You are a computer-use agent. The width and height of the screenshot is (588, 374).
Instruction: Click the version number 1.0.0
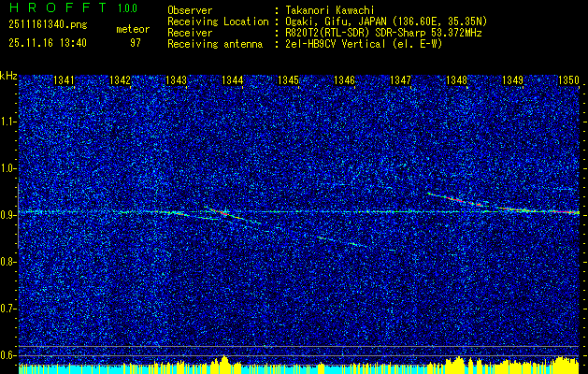[127, 8]
